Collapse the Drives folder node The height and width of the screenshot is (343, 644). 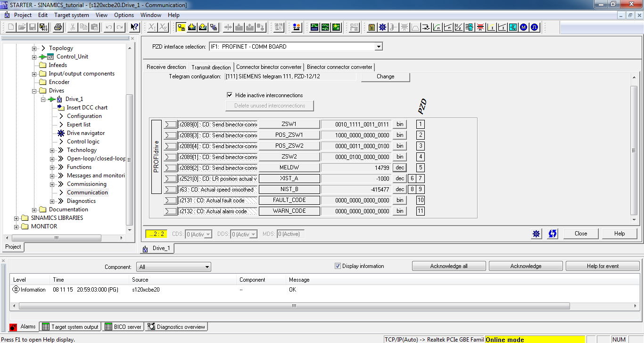point(34,91)
